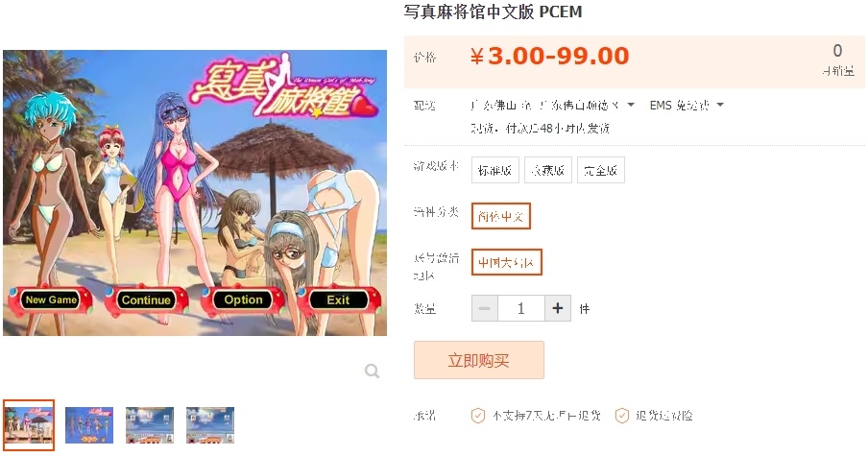868x456 pixels.
Task: Click the 7-day return policy shield icon
Action: click(478, 415)
